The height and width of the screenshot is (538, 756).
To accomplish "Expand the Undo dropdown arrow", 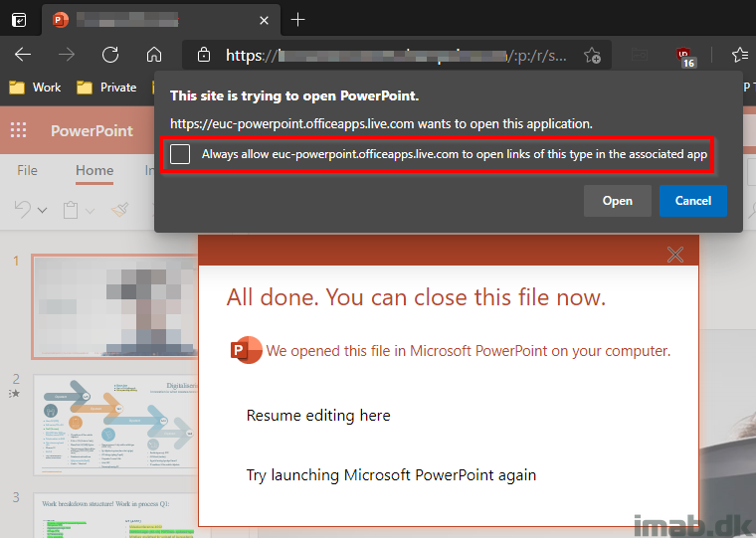I will pyautogui.click(x=43, y=210).
